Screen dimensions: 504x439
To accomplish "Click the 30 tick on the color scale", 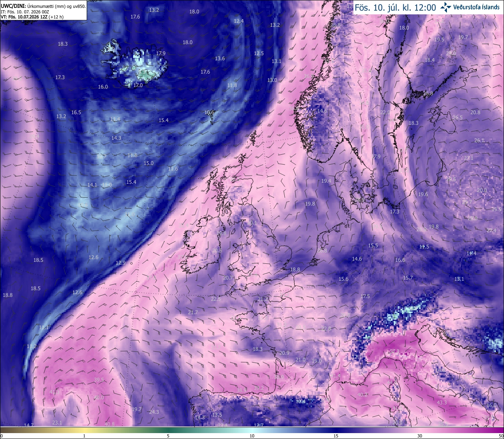I will [420, 436].
